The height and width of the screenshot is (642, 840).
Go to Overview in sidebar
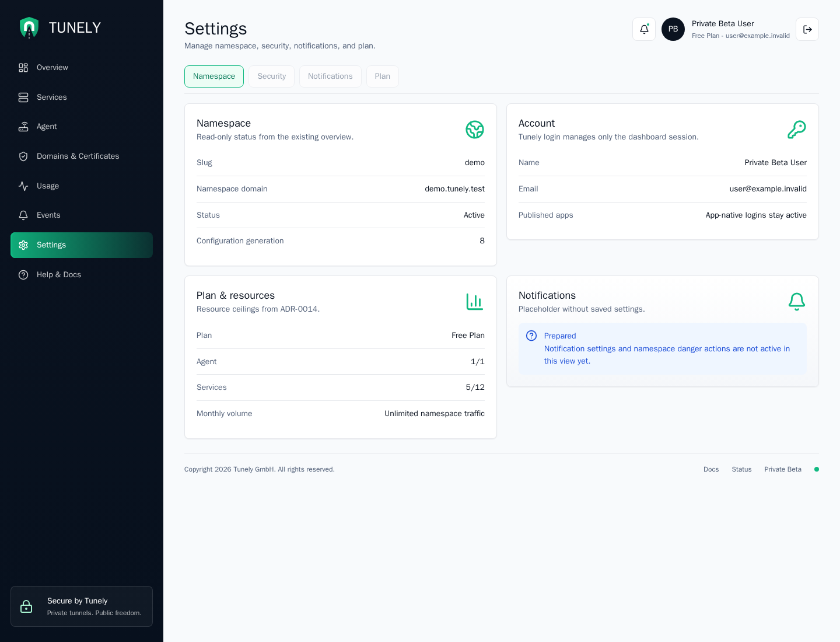tap(82, 68)
